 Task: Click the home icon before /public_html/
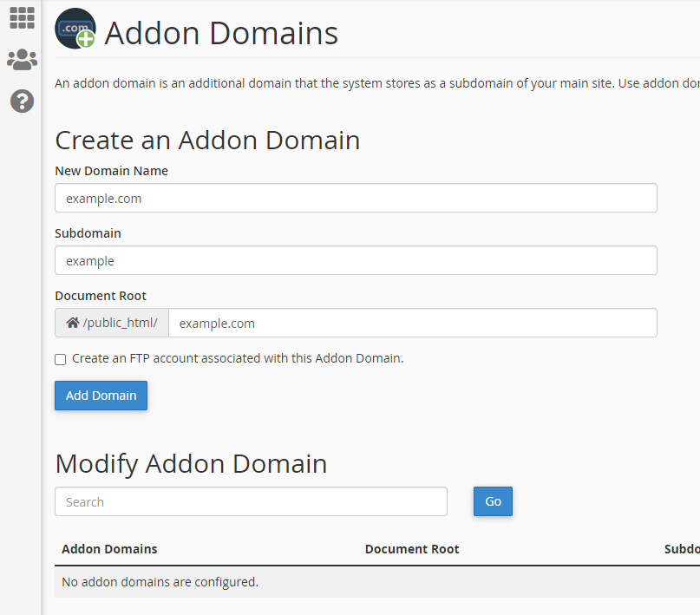coord(73,323)
